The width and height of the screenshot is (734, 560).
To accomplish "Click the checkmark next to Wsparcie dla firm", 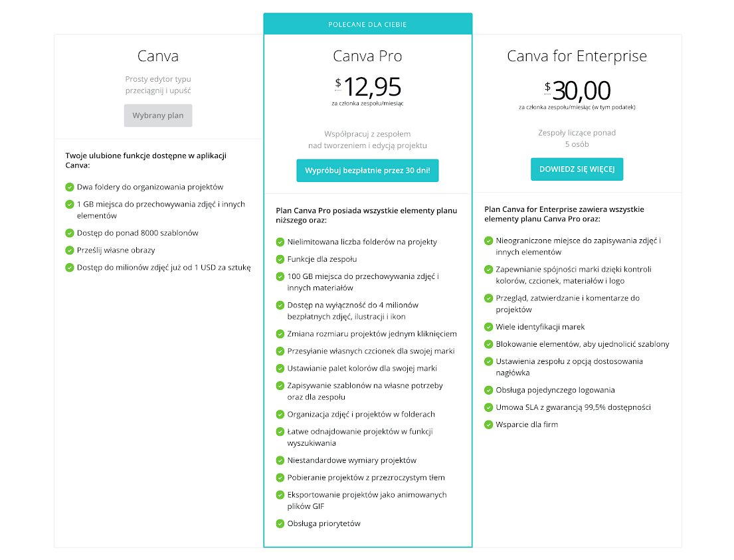I will tap(489, 424).
